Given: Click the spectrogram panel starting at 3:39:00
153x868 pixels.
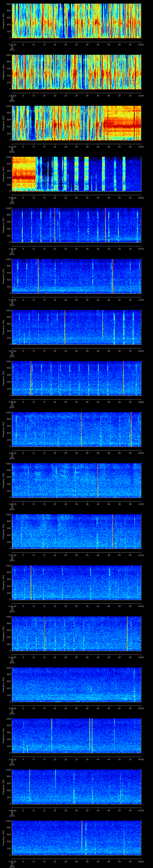Looking at the screenshot, I should [77, 429].
